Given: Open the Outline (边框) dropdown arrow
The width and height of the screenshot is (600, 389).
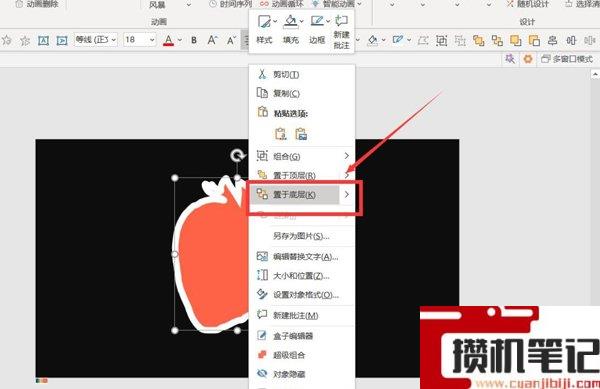Looking at the screenshot, I should (328, 21).
